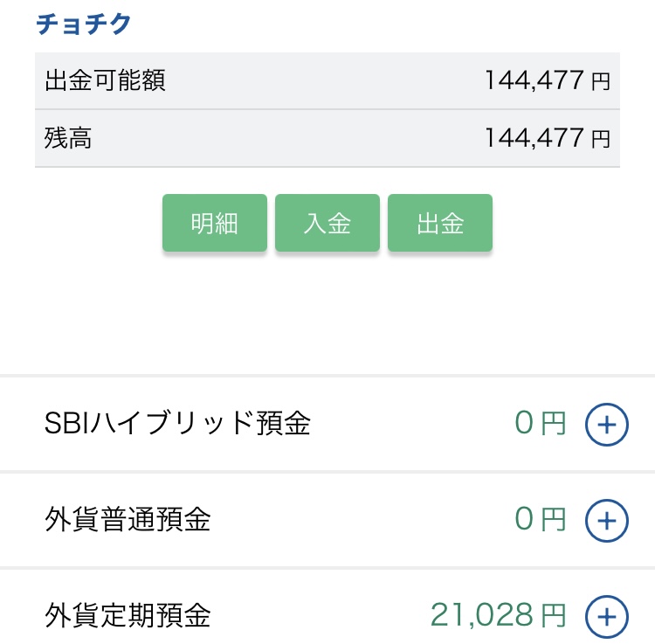Expand the SBIハイブリッド預金 plus icon
The height and width of the screenshot is (644, 655).
tap(606, 425)
